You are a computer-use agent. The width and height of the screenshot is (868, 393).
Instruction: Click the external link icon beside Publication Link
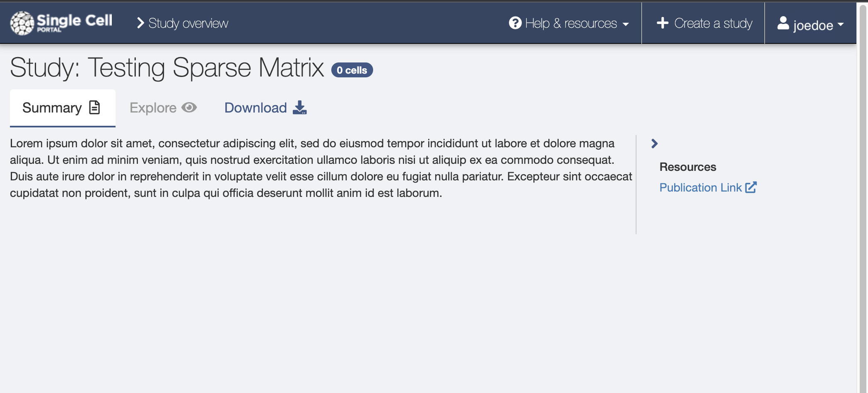(751, 187)
